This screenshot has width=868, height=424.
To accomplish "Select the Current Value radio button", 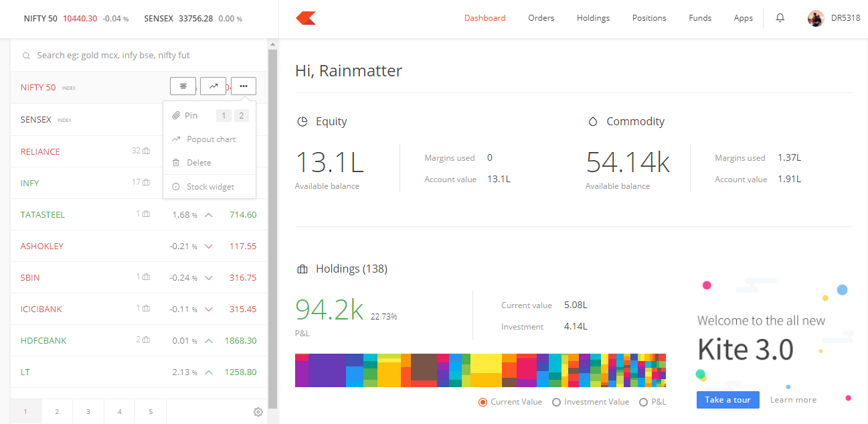I will tap(483, 402).
